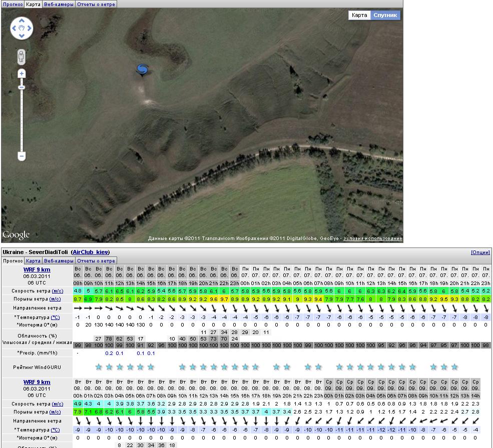Pan the map down with the arrow
The image size is (493, 448).
point(22,35)
